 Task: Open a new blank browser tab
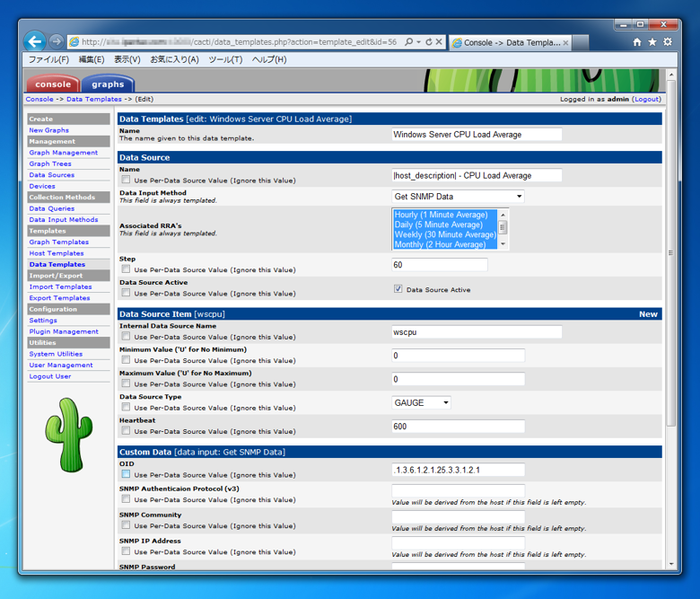580,43
